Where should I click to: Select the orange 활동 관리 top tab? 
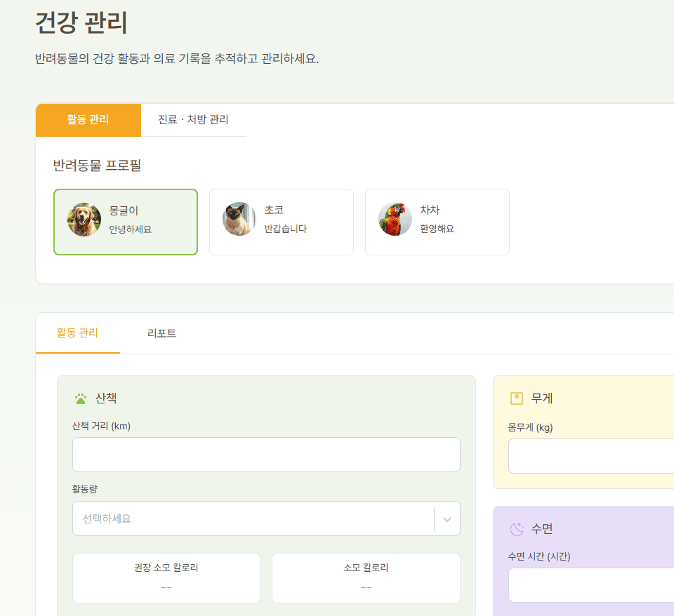tap(88, 120)
